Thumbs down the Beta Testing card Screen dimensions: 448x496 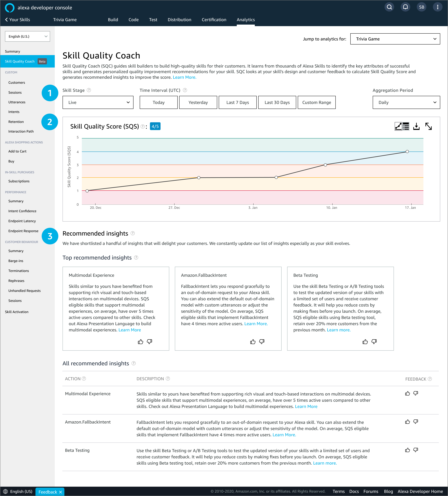(374, 342)
